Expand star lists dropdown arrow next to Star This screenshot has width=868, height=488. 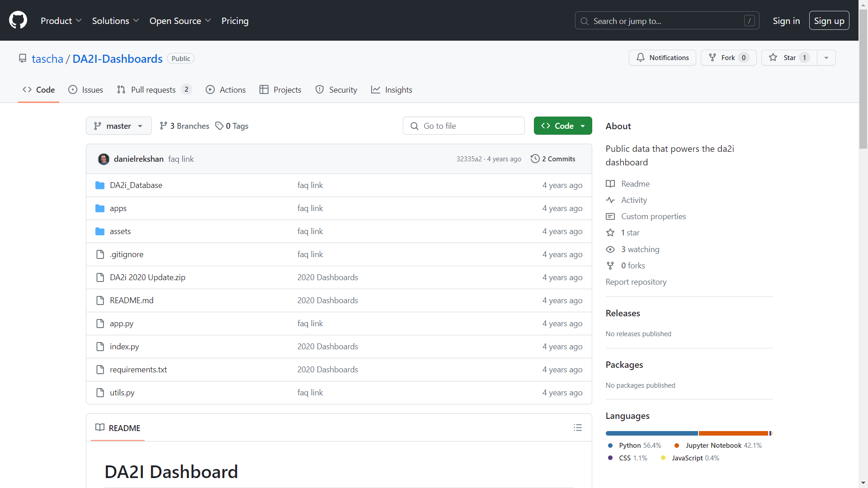pyautogui.click(x=826, y=58)
